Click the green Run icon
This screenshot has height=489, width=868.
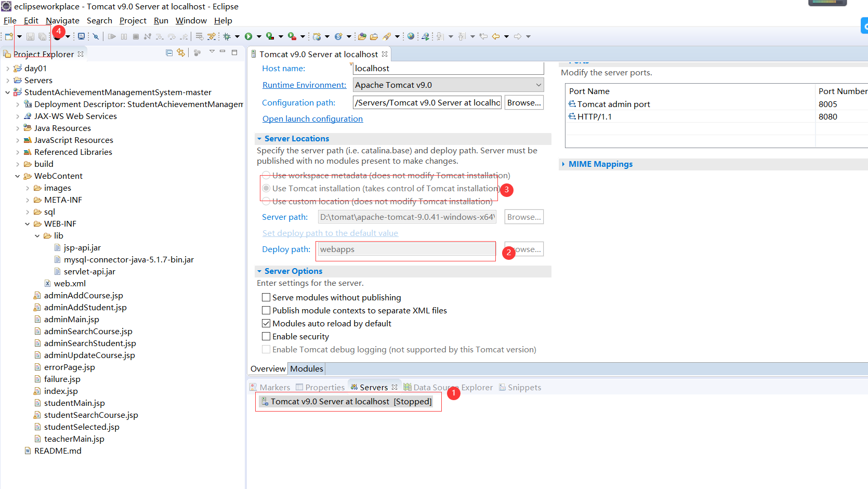click(248, 36)
